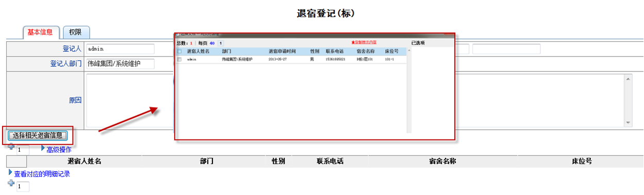Click the date 2013-05-27 in the popup row
The height and width of the screenshot is (195, 644).
point(277,59)
